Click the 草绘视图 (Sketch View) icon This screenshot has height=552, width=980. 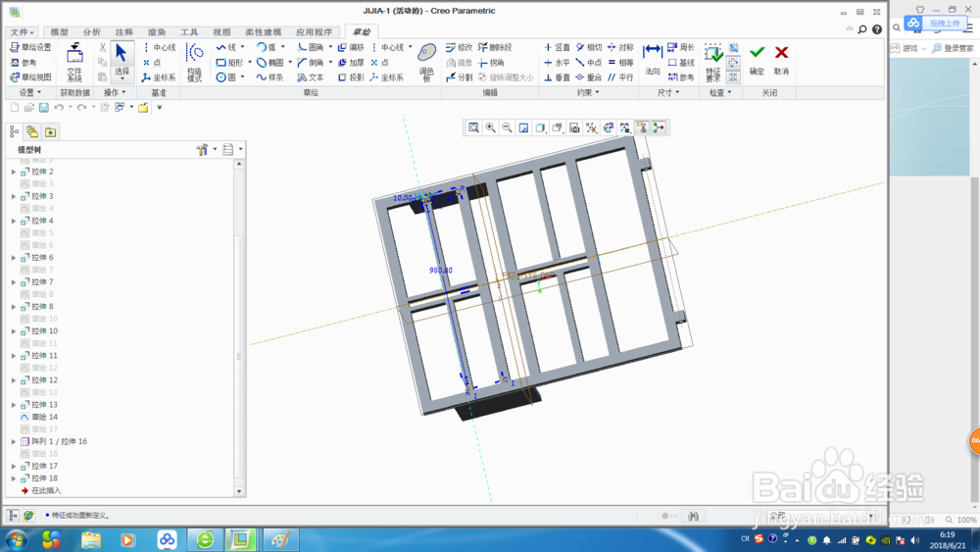[30, 77]
